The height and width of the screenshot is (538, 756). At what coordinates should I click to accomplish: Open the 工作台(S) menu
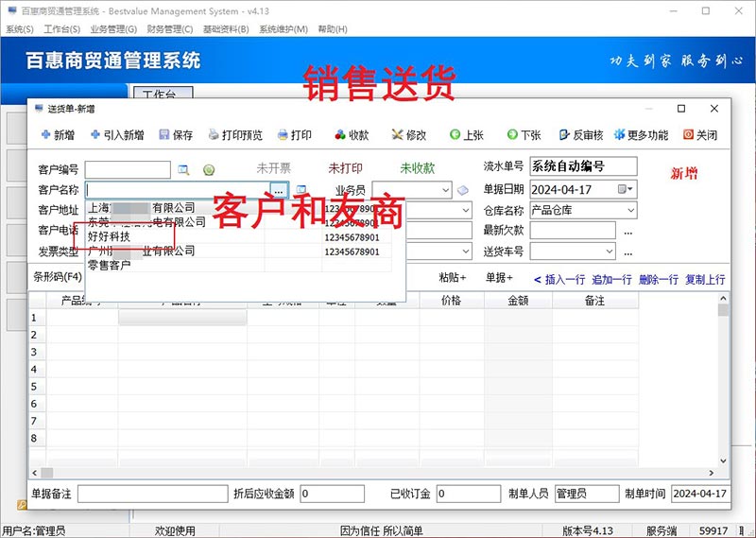[x=62, y=29]
